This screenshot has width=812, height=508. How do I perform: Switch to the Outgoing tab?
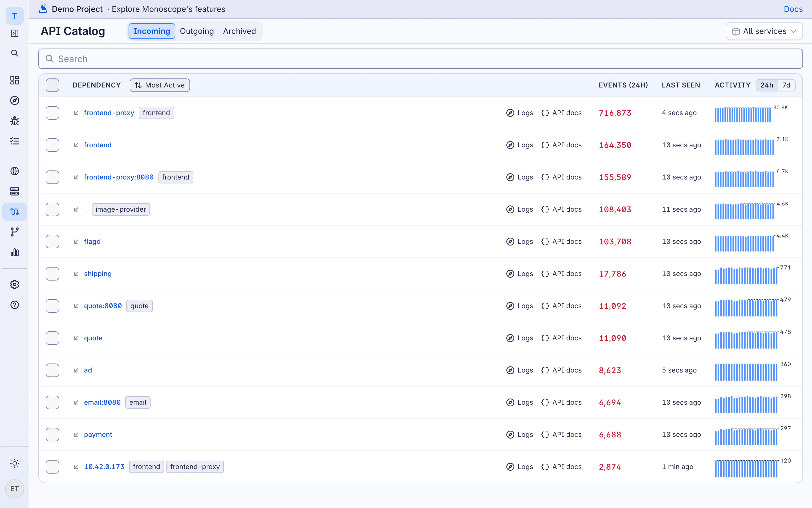197,31
